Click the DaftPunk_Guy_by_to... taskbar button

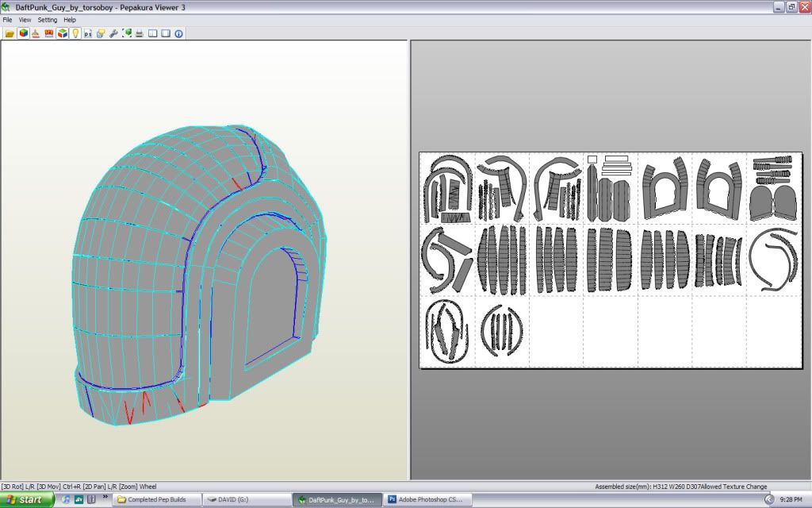337,500
